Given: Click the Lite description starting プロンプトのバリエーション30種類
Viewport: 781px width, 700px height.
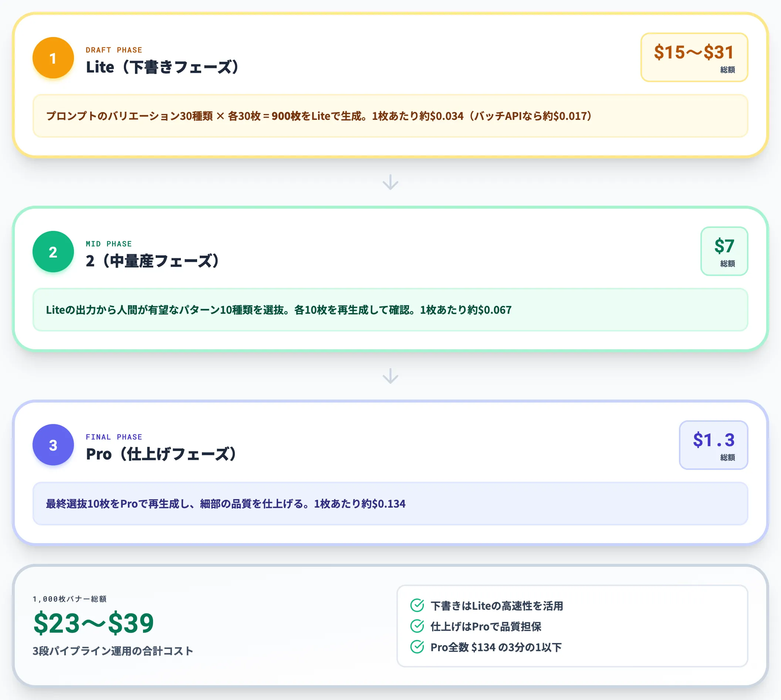Looking at the screenshot, I should 390,116.
